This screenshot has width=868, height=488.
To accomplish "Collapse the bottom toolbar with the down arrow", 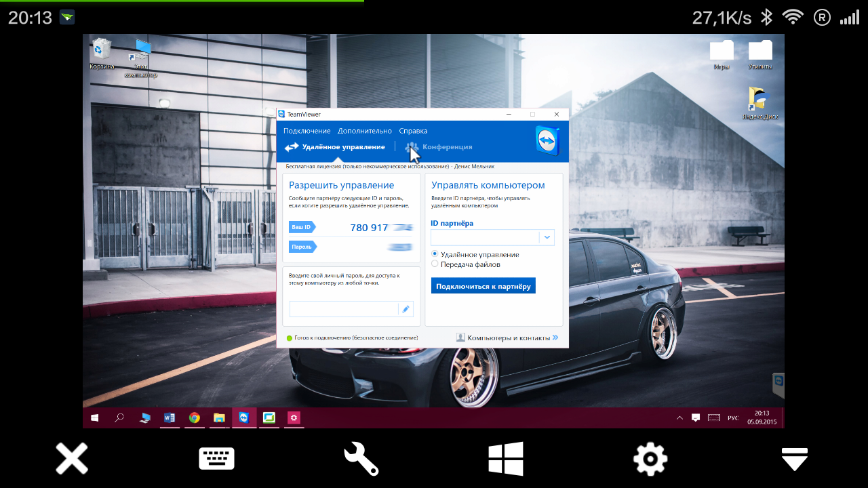I will [x=795, y=459].
